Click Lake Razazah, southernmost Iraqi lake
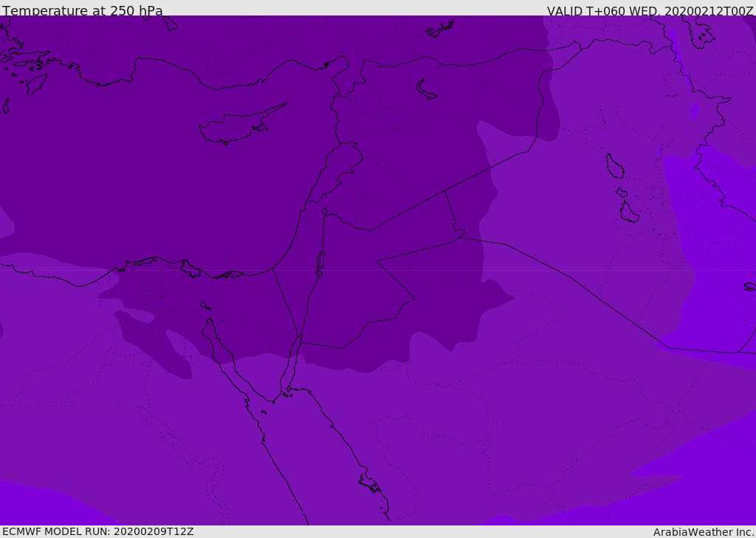756x538 pixels. [x=629, y=213]
